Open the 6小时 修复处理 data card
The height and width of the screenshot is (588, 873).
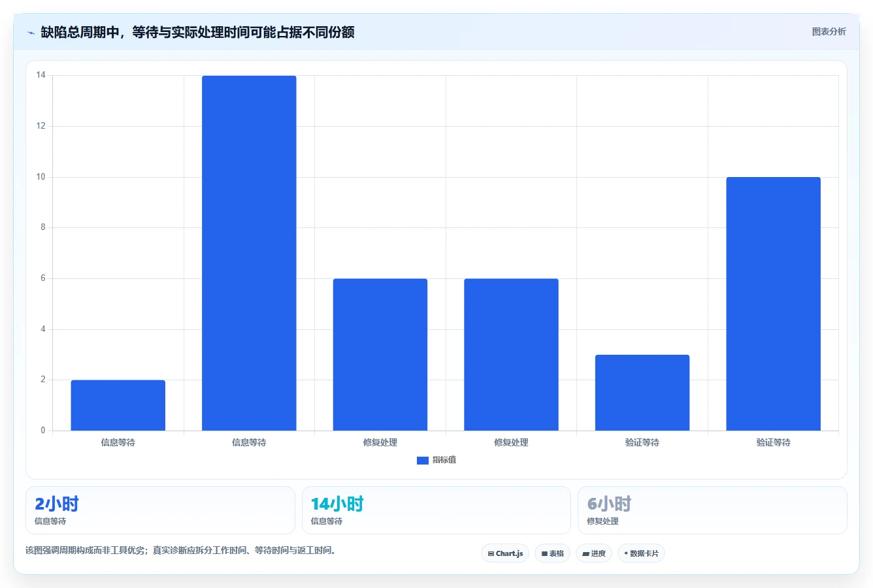pyautogui.click(x=712, y=510)
